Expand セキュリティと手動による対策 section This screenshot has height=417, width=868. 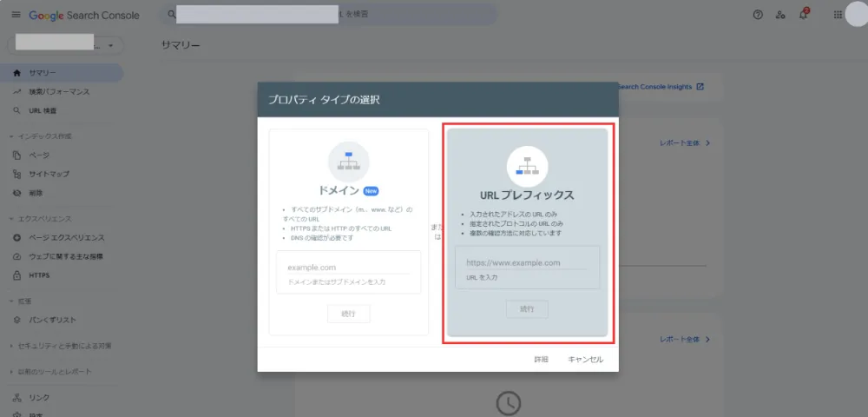pyautogui.click(x=61, y=346)
